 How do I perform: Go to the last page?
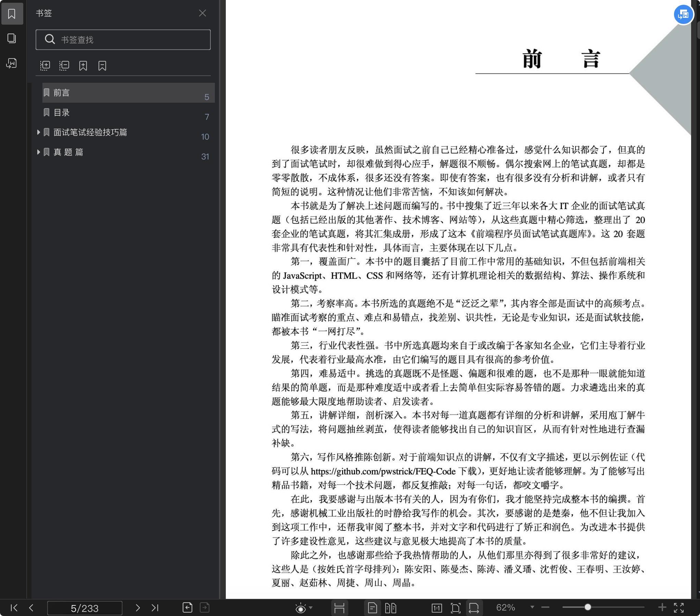pos(155,608)
